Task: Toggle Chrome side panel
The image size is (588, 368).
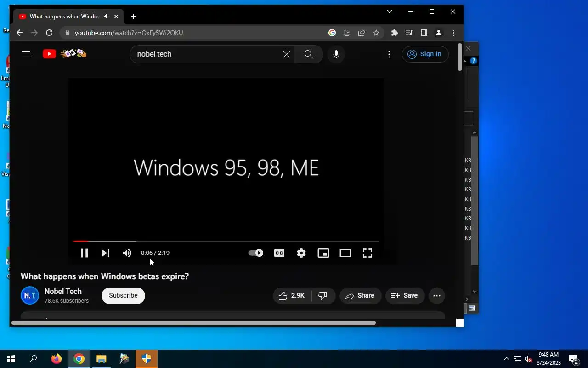Action: coord(424,33)
